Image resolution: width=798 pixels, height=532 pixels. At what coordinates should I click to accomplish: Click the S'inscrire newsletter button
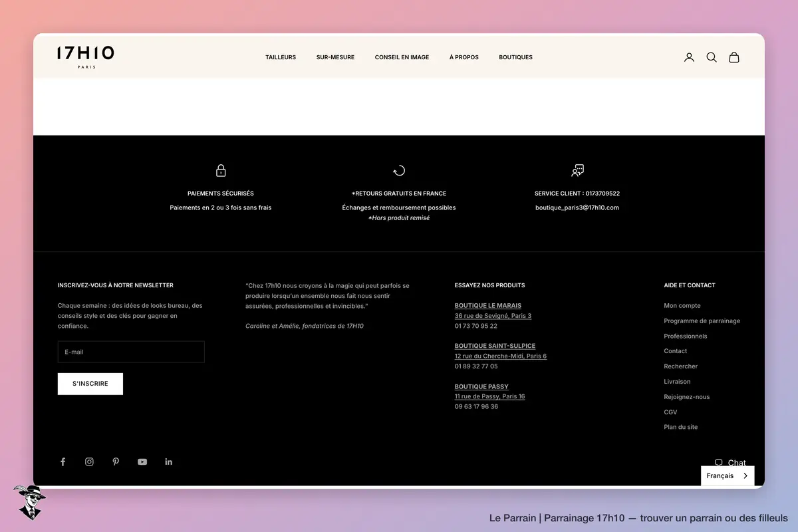tap(90, 384)
